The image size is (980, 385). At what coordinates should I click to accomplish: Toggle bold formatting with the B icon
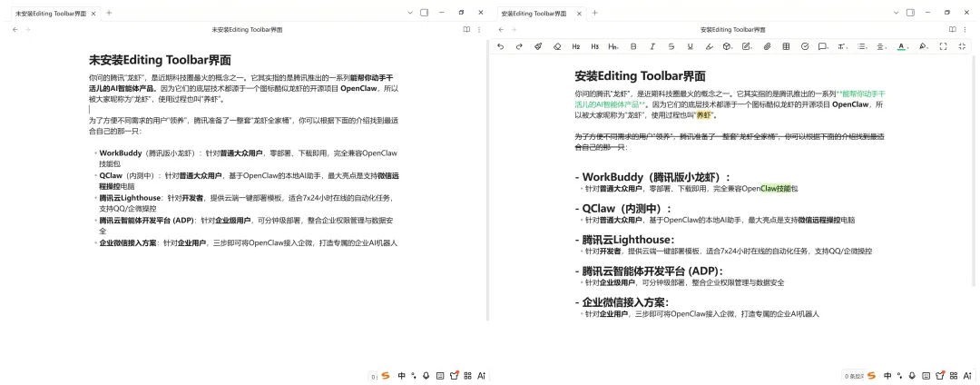pyautogui.click(x=633, y=46)
